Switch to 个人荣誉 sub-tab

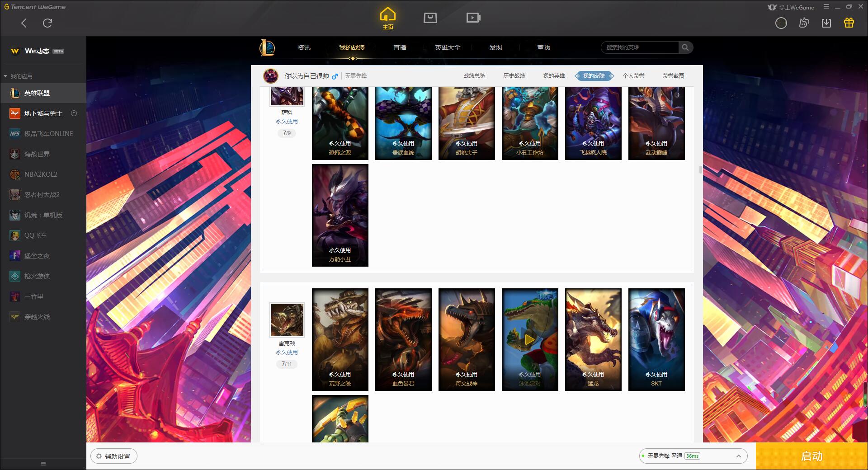[x=633, y=76]
